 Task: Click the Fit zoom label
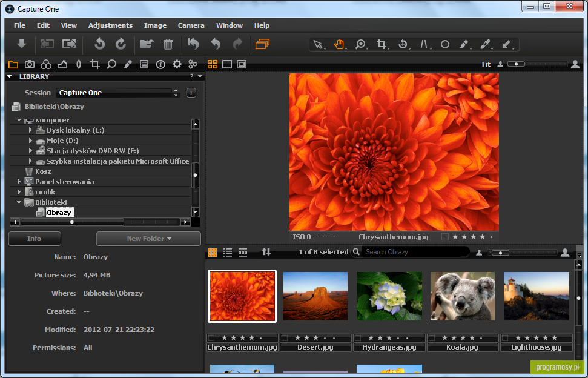pos(486,64)
